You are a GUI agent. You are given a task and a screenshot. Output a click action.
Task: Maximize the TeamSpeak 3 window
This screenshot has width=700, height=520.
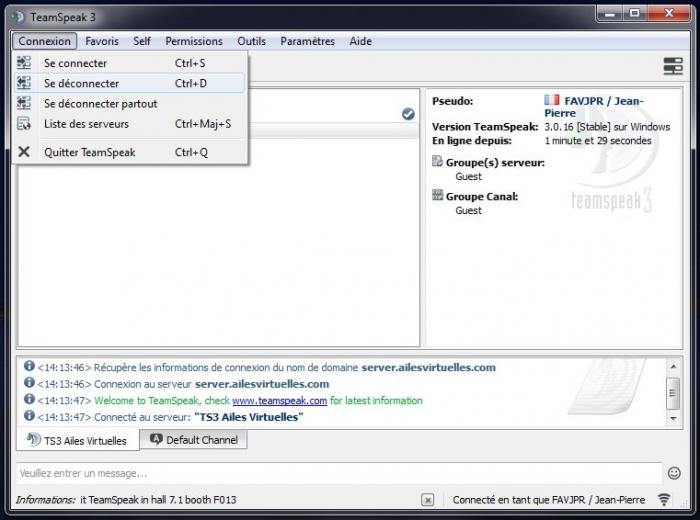(x=635, y=14)
